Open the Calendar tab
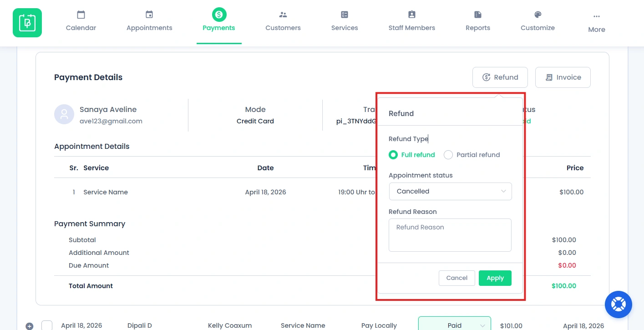 pos(81,22)
